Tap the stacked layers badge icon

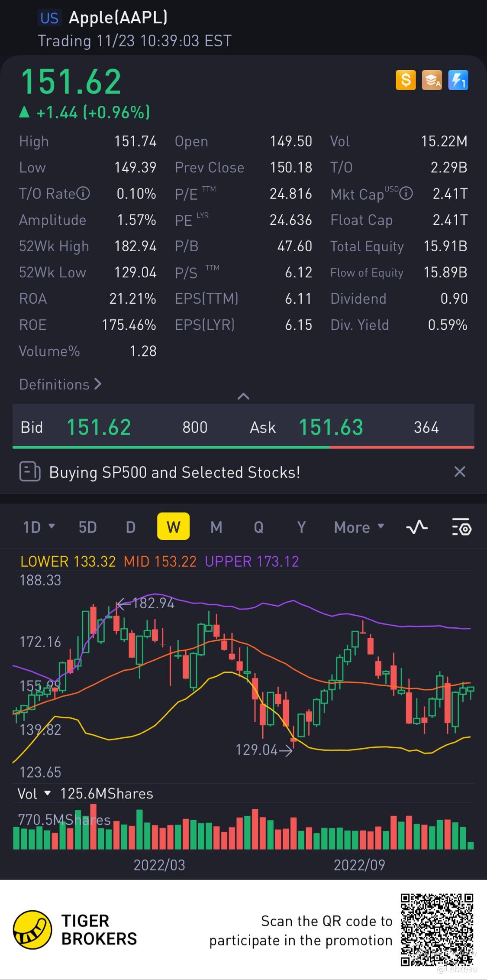coord(432,80)
